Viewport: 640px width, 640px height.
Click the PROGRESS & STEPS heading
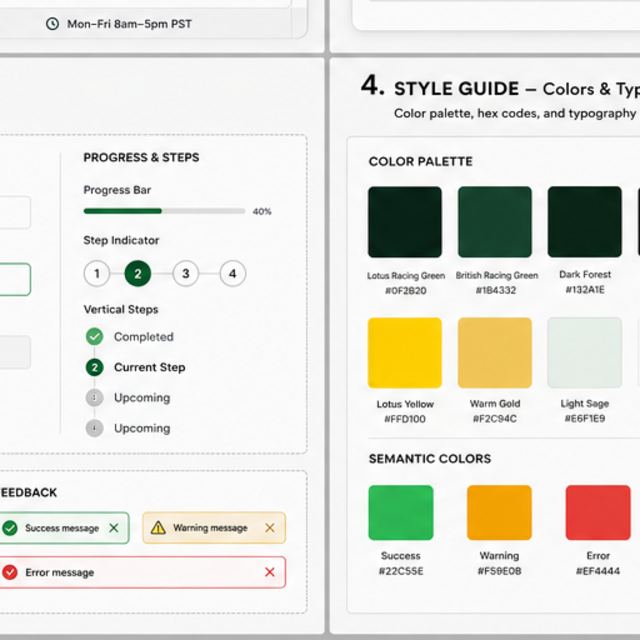(x=141, y=158)
